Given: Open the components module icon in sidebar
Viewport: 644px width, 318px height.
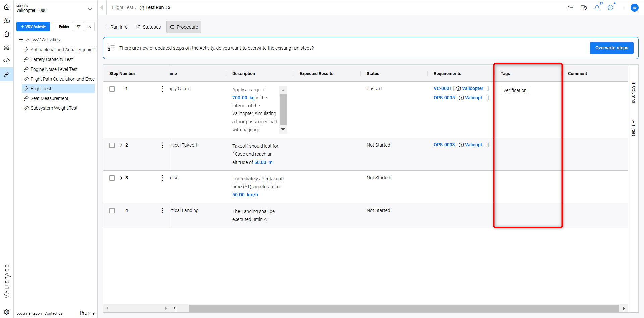Looking at the screenshot, I should [x=7, y=20].
